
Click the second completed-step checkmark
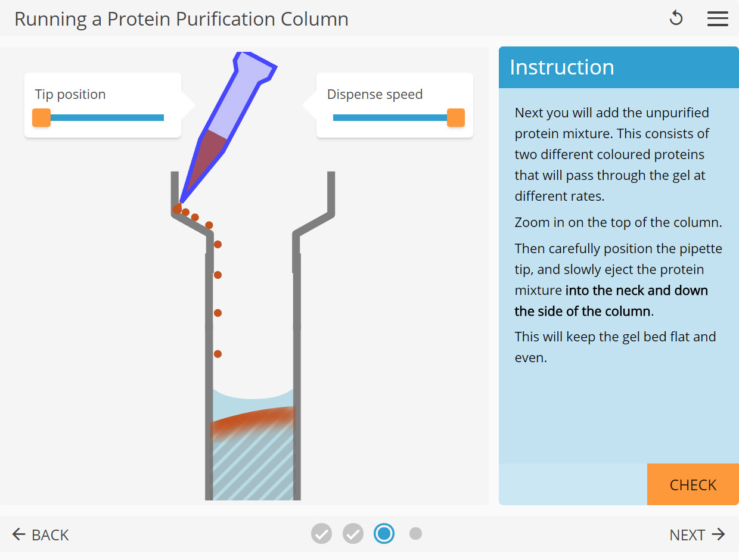[x=353, y=534]
